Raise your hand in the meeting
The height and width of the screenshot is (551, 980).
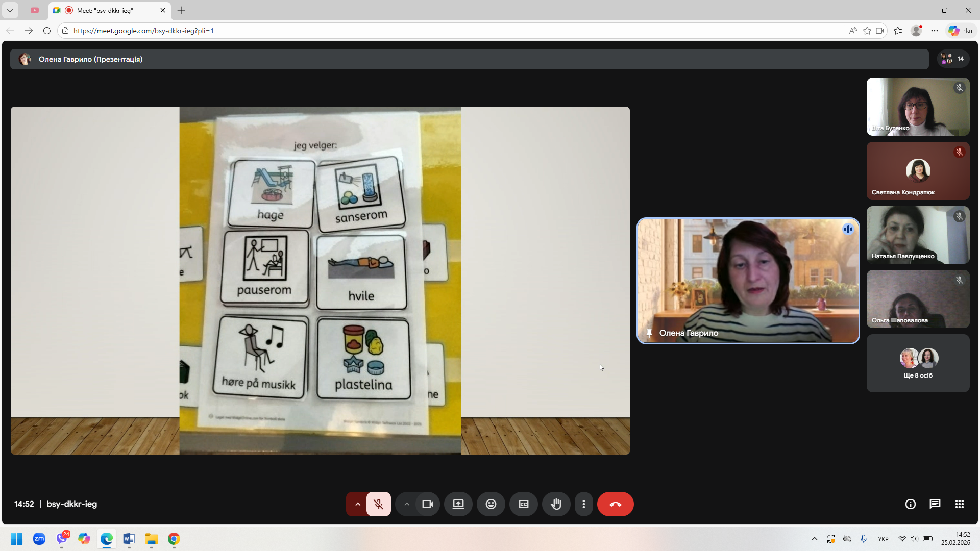556,504
